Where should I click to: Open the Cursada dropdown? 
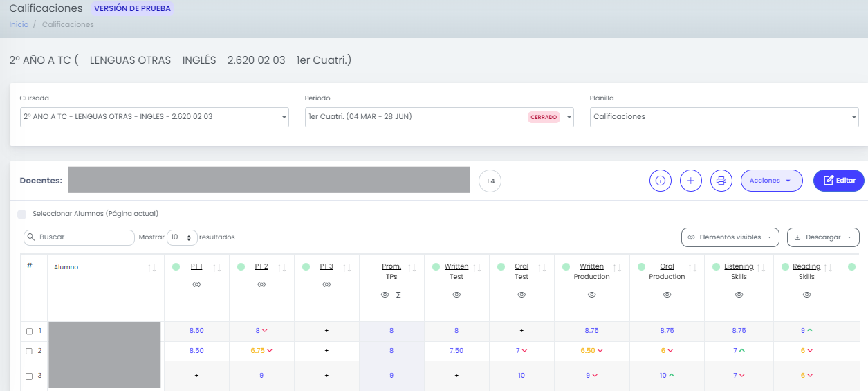154,117
